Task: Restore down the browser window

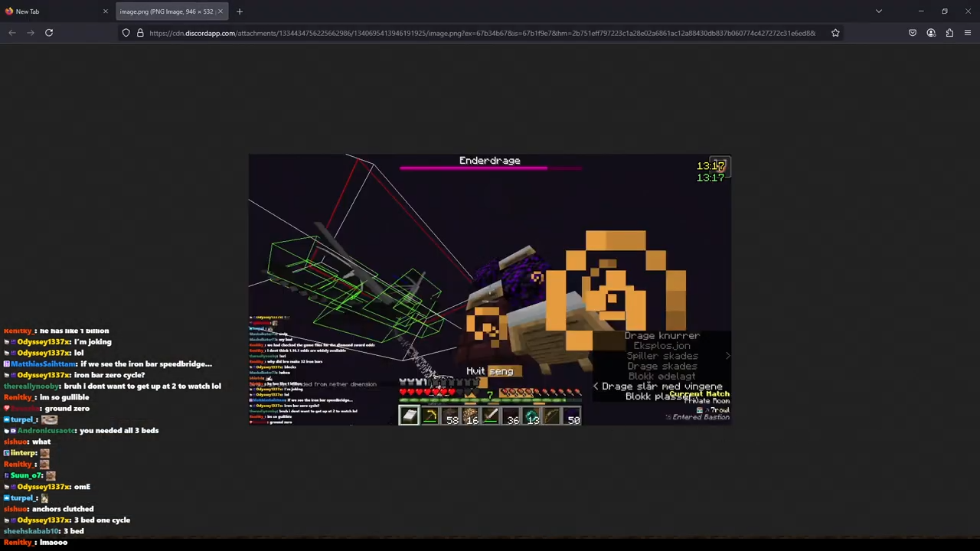Action: coord(945,11)
